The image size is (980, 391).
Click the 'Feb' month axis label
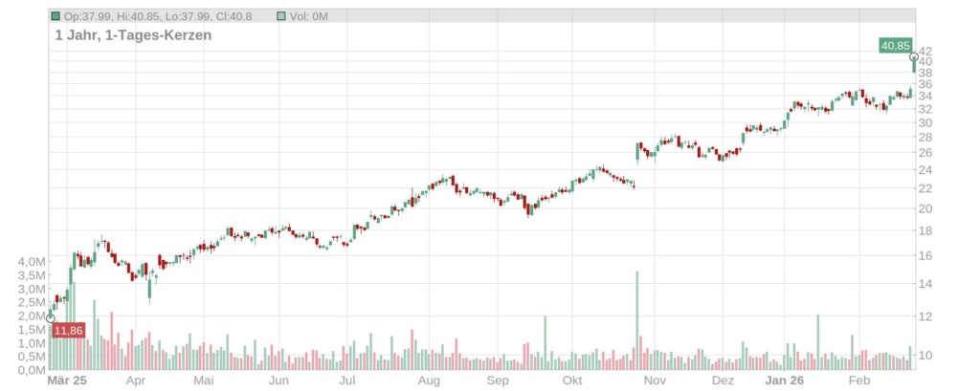(x=858, y=380)
